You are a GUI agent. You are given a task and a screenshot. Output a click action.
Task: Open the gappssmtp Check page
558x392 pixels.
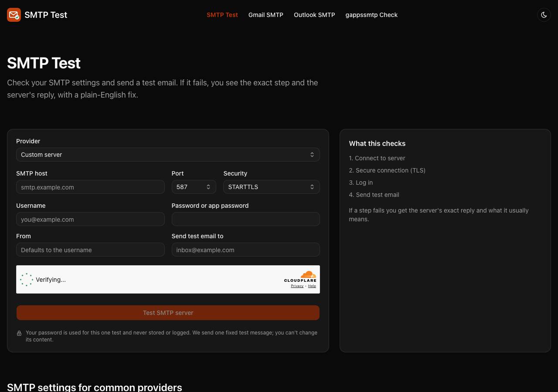pos(371,15)
